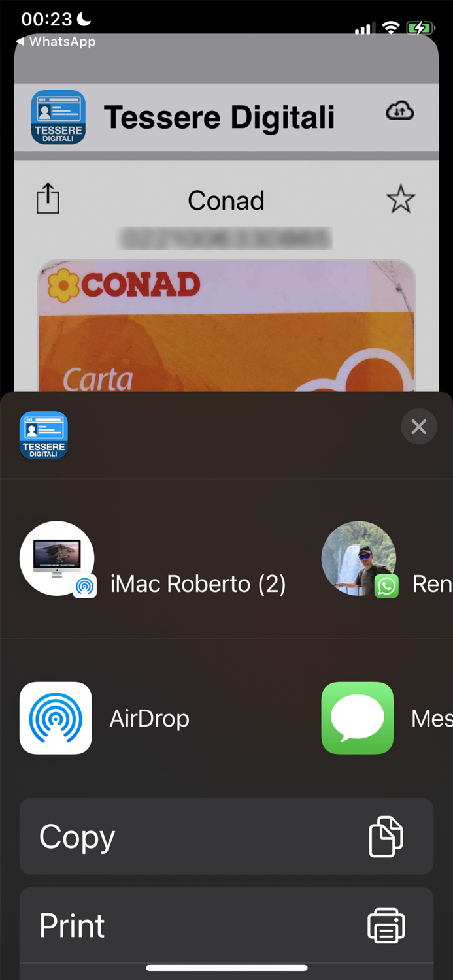The width and height of the screenshot is (453, 980).
Task: Share to WhatsApp contact with waterfall photo
Action: [x=360, y=559]
